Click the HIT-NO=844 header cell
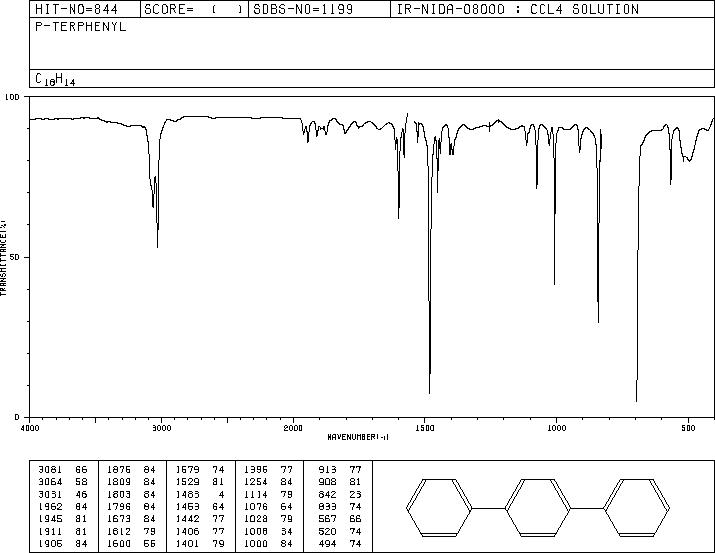This screenshot has width=715, height=553. pyautogui.click(x=85, y=9)
